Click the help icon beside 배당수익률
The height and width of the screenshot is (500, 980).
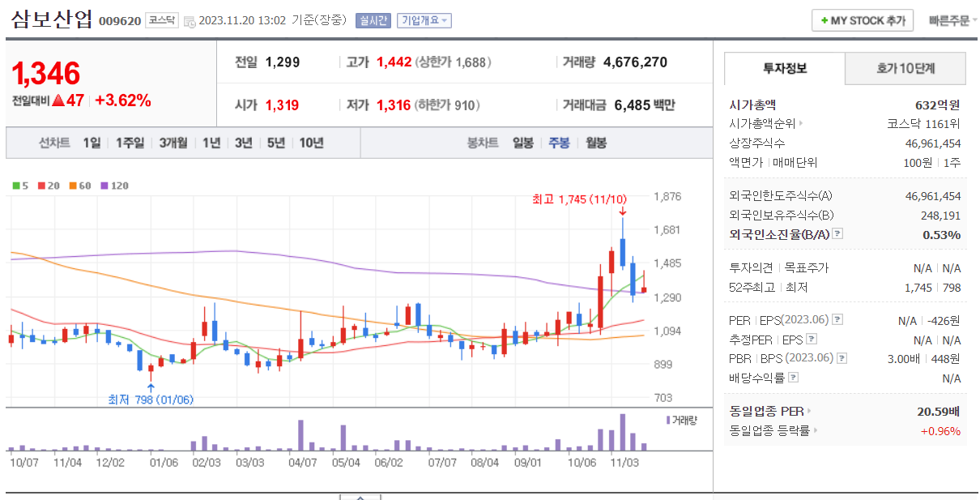793,378
